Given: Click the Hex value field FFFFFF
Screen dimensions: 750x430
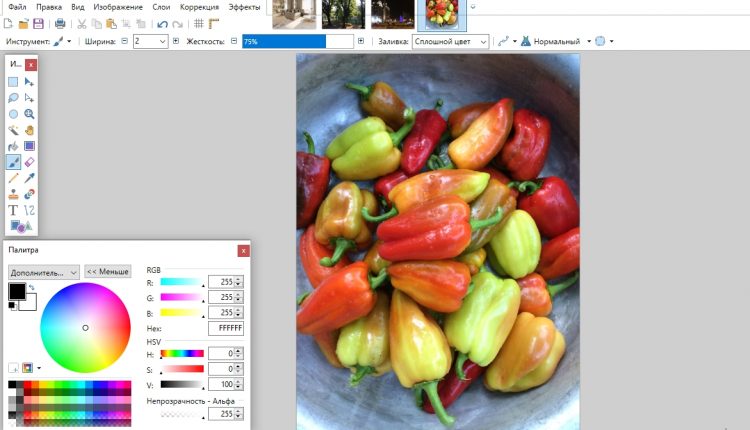Looking at the screenshot, I should click(x=226, y=328).
